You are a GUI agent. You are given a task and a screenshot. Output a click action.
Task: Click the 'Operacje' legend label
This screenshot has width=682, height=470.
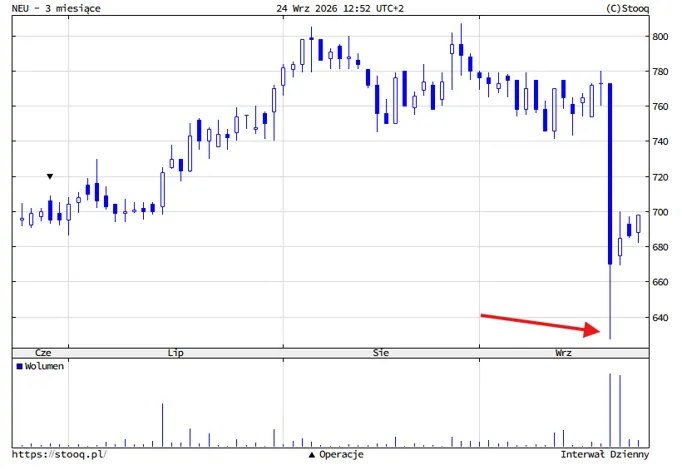click(x=341, y=454)
